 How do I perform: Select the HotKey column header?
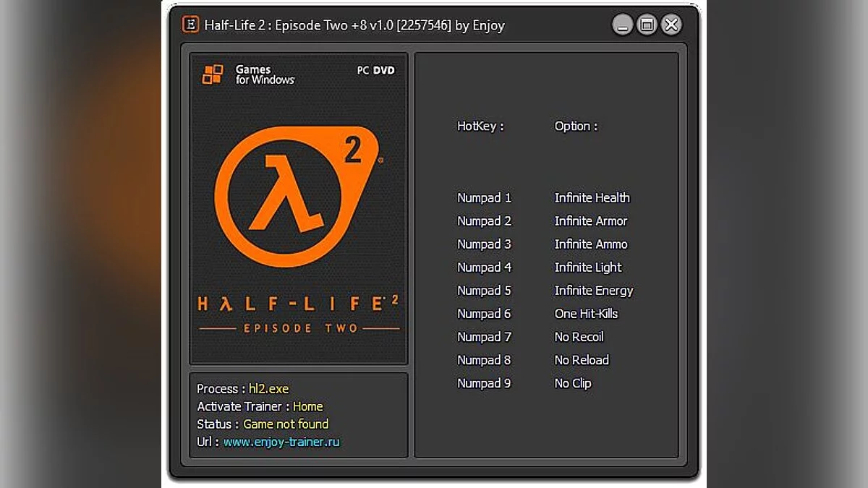[x=480, y=126]
